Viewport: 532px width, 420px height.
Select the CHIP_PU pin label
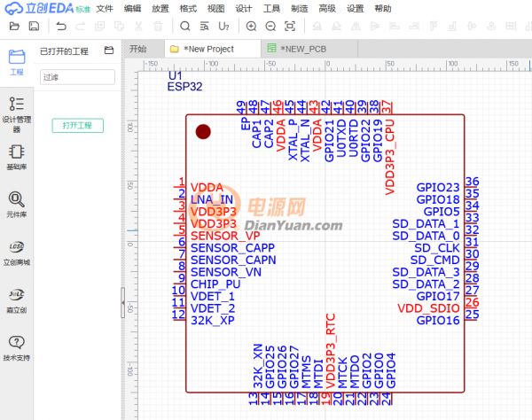click(x=215, y=284)
